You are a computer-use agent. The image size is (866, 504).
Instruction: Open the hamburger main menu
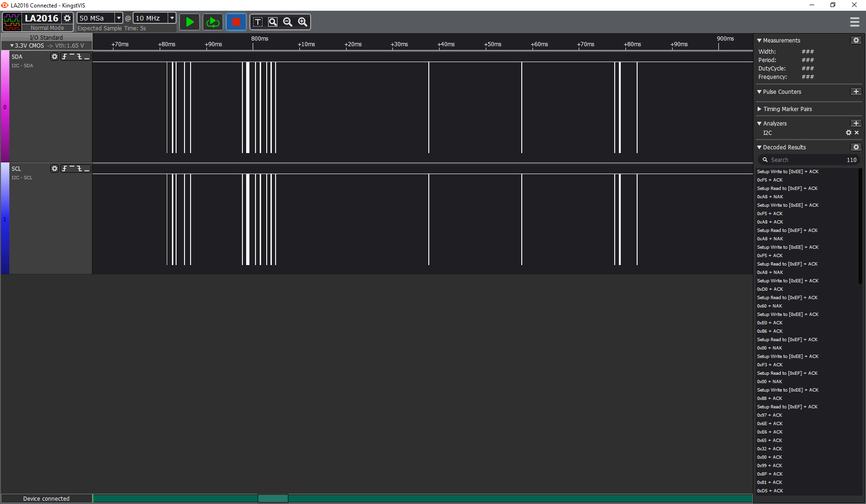tap(854, 22)
